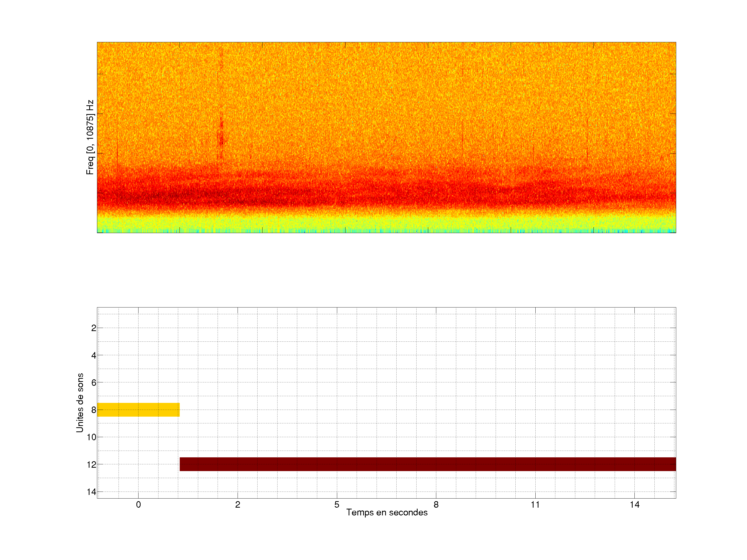Click the yellow bar at sound unit 8
747x560 pixels.
(x=138, y=409)
